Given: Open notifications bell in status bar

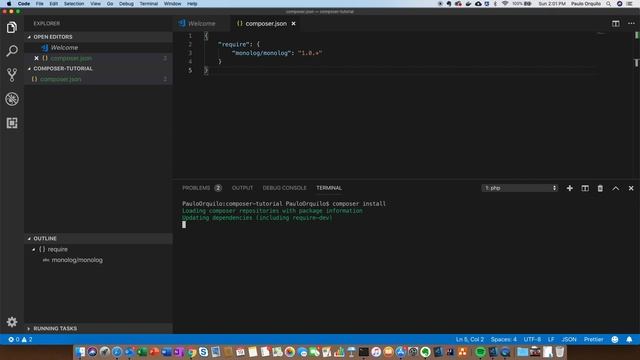Looking at the screenshot, I should point(629,339).
